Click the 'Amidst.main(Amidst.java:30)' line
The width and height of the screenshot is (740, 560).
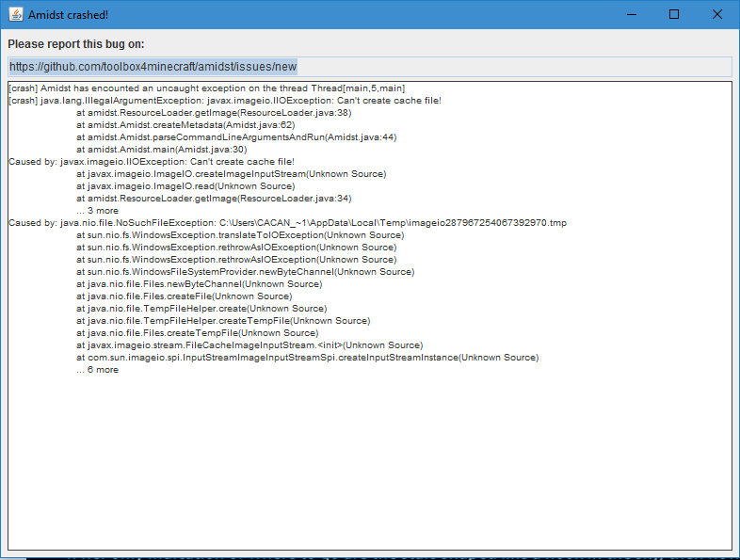161,150
